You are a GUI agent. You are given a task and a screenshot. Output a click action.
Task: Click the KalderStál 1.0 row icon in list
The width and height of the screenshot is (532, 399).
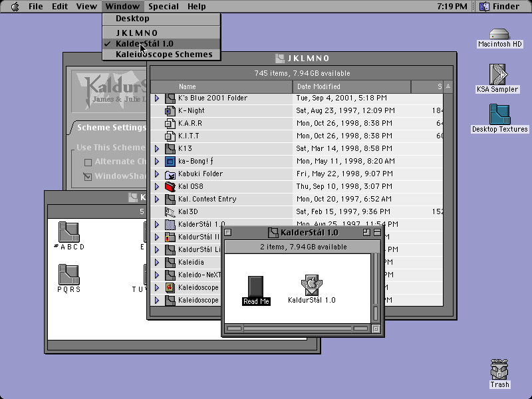(170, 224)
